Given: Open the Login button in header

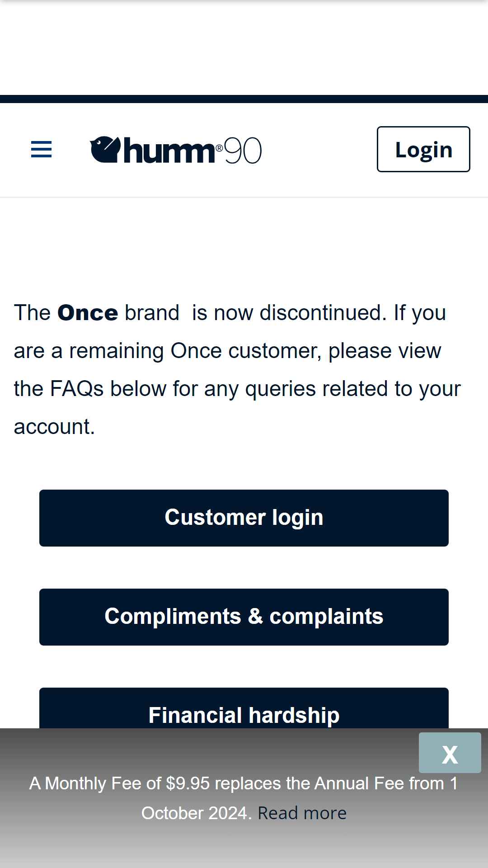Looking at the screenshot, I should tap(423, 149).
